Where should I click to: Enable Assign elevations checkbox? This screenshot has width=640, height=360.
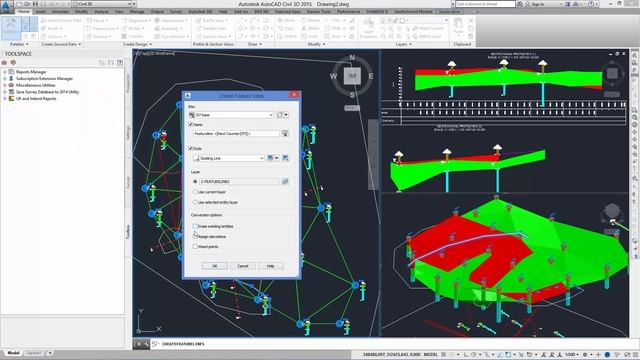point(195,236)
